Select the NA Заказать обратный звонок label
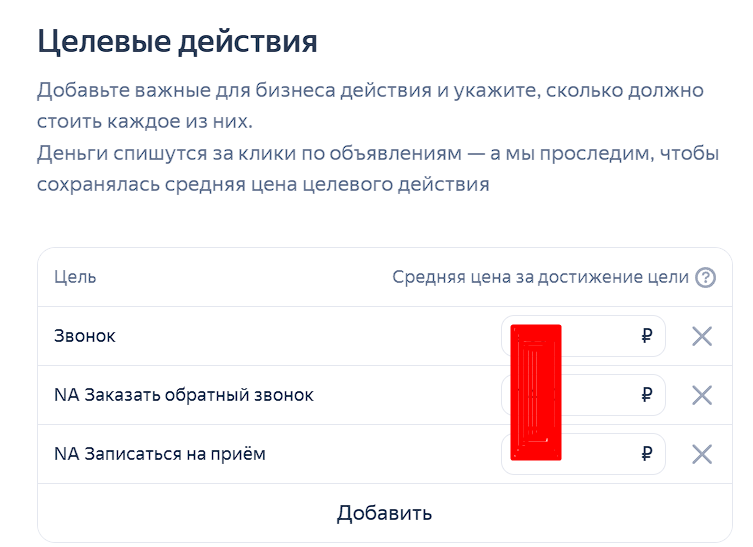Viewport: 753px width, 547px height. pyautogui.click(x=183, y=395)
